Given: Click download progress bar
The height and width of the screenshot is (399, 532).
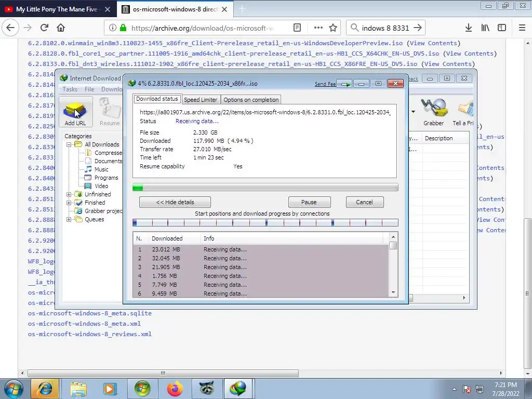Looking at the screenshot, I should coord(265,187).
